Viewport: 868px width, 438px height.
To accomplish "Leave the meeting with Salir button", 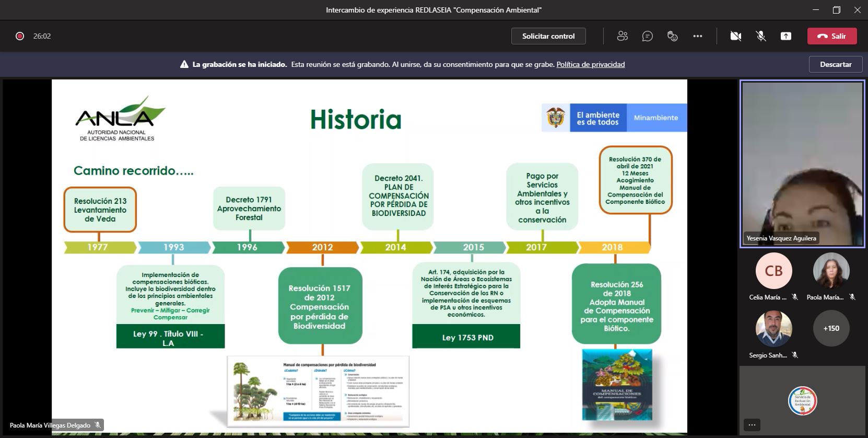I will pos(832,36).
